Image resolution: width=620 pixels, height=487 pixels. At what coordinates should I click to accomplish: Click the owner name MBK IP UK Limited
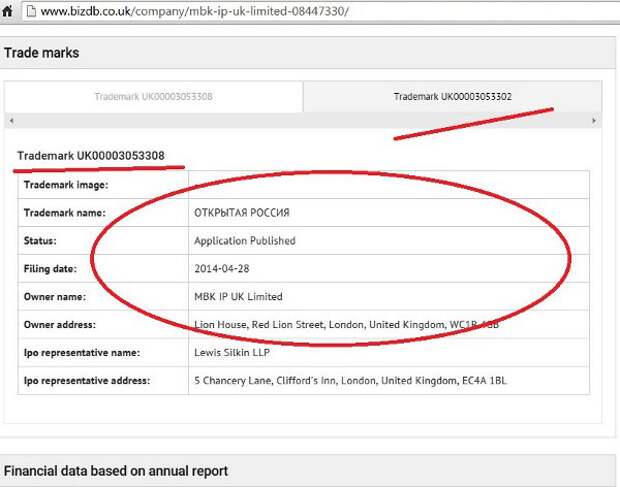coord(238,296)
